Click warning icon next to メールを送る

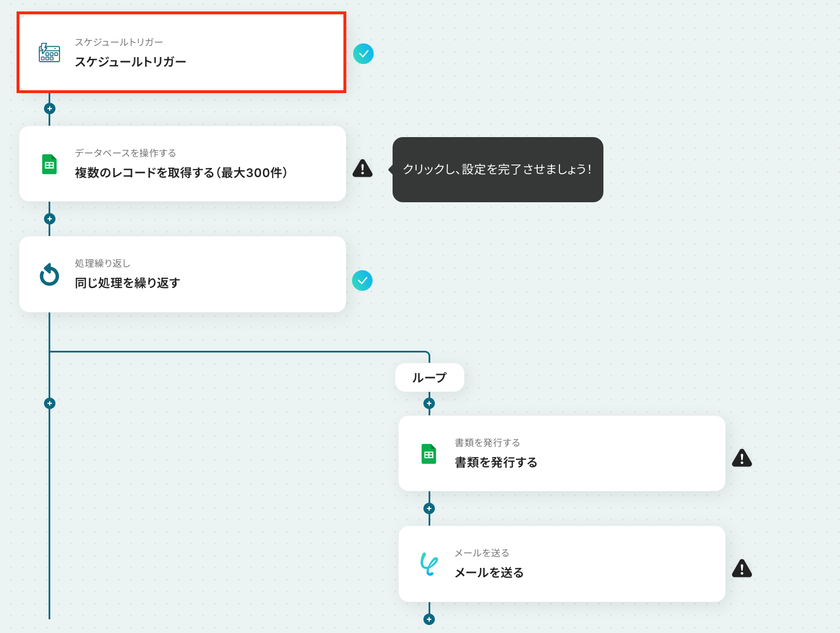click(x=742, y=568)
